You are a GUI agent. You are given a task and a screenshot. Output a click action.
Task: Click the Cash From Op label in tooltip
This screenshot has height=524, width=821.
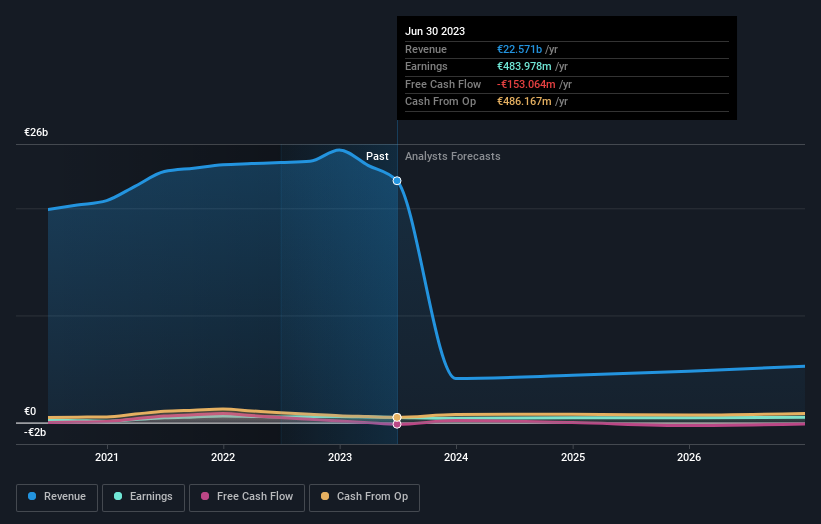tap(440, 102)
